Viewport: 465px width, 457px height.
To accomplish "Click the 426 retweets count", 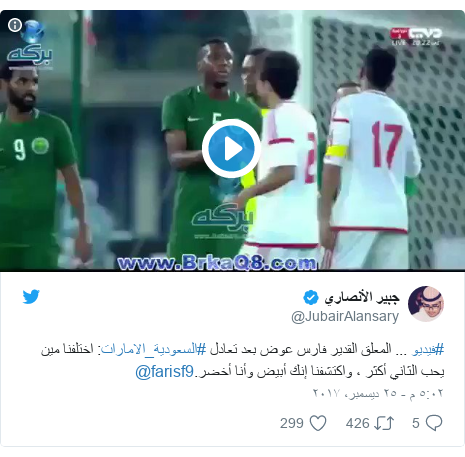I will pos(358,423).
